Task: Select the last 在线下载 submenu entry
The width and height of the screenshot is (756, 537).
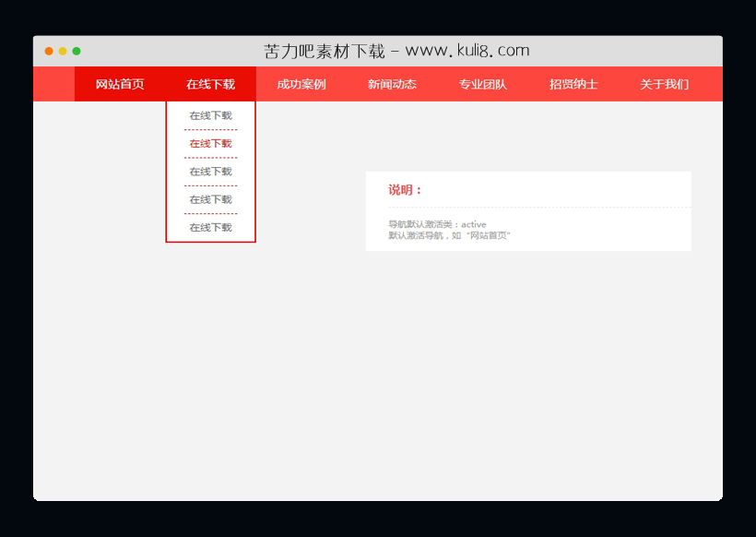Action: [210, 227]
